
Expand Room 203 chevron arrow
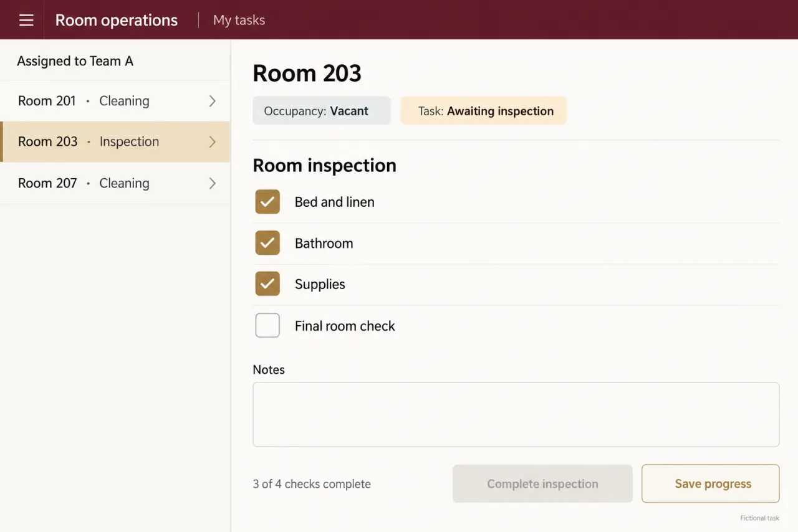click(212, 141)
